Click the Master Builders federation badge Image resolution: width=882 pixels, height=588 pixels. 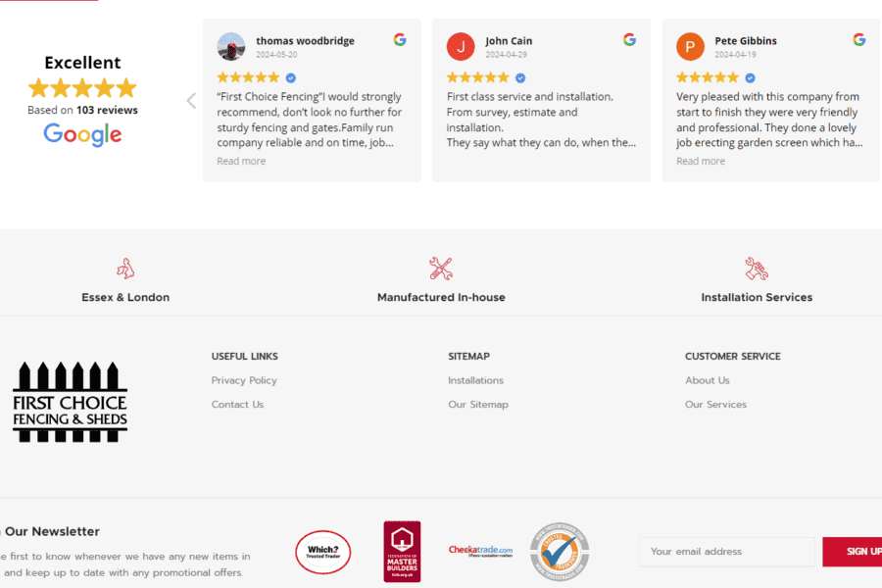(x=402, y=552)
